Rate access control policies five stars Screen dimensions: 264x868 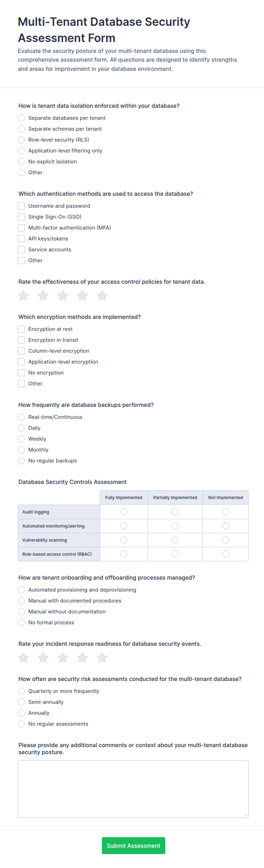(x=102, y=295)
